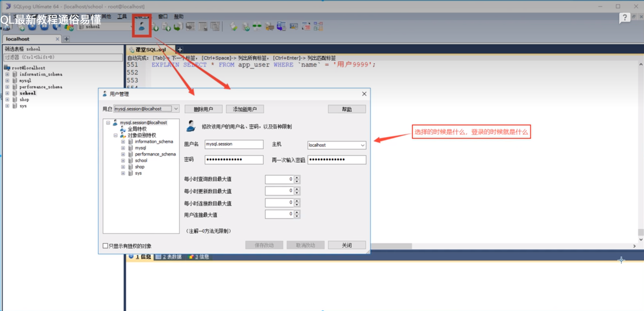The width and height of the screenshot is (644, 311).
Task: Click the 关闭 button
Action: point(347,245)
